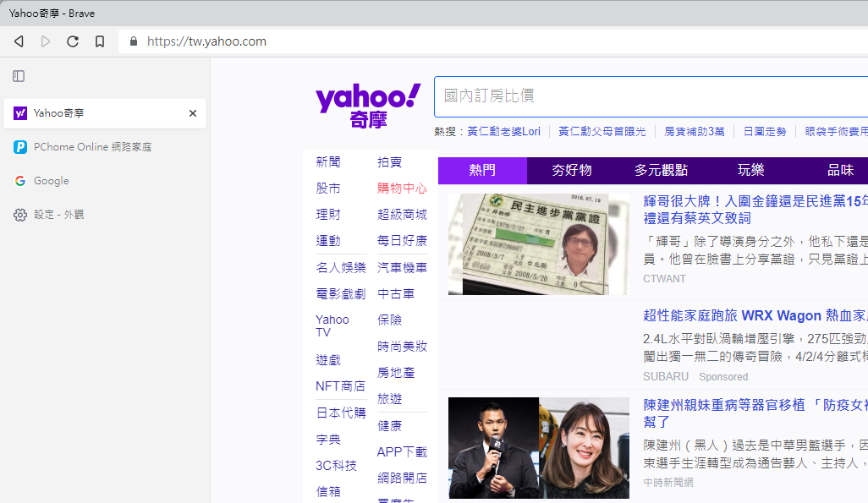Screen dimensions: 868x503
Task: Open the 時尚美妝 link
Action: tap(403, 347)
